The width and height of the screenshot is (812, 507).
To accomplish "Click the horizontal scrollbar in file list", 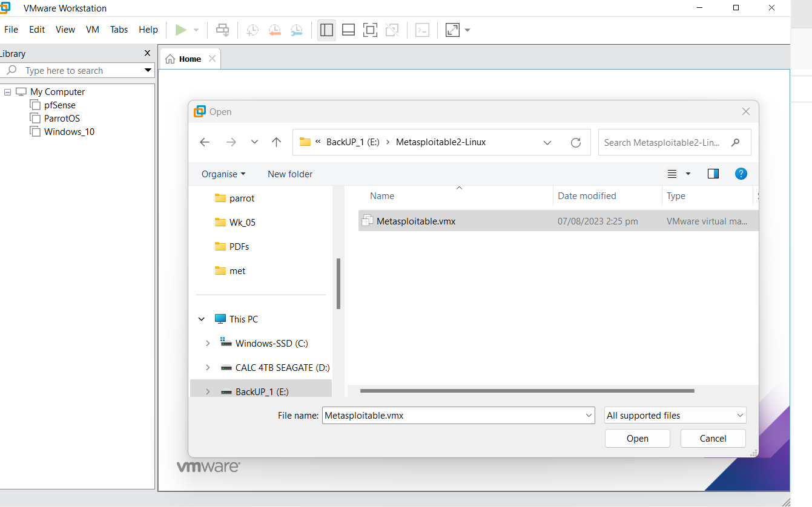I will (527, 391).
